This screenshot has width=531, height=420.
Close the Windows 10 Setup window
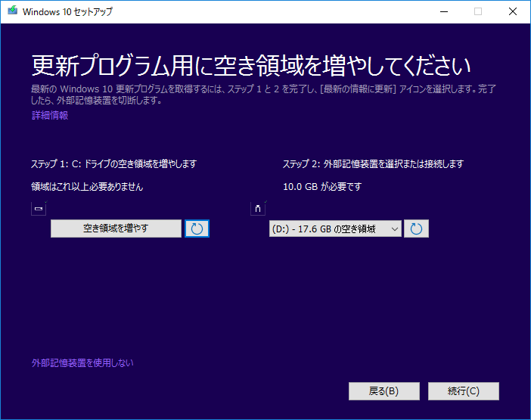point(513,11)
